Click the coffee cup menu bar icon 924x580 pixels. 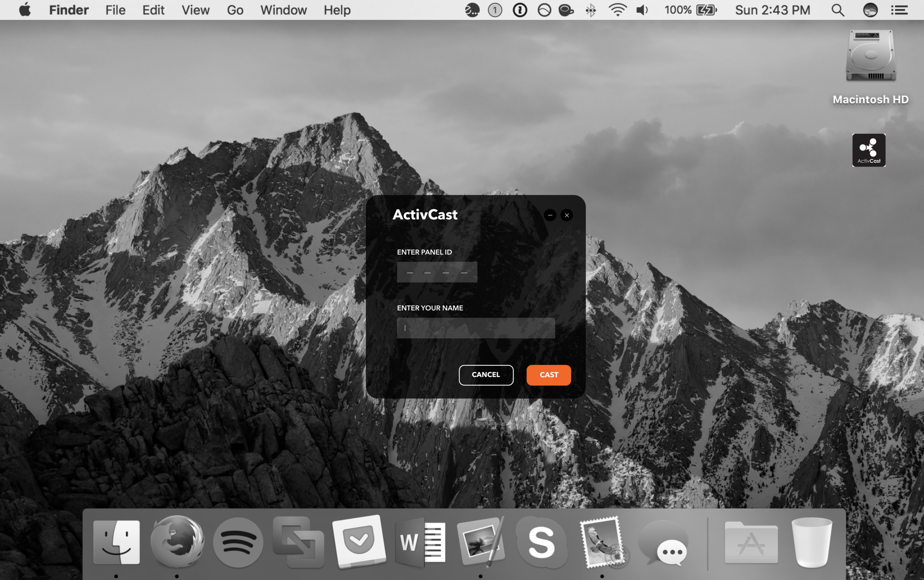[565, 10]
